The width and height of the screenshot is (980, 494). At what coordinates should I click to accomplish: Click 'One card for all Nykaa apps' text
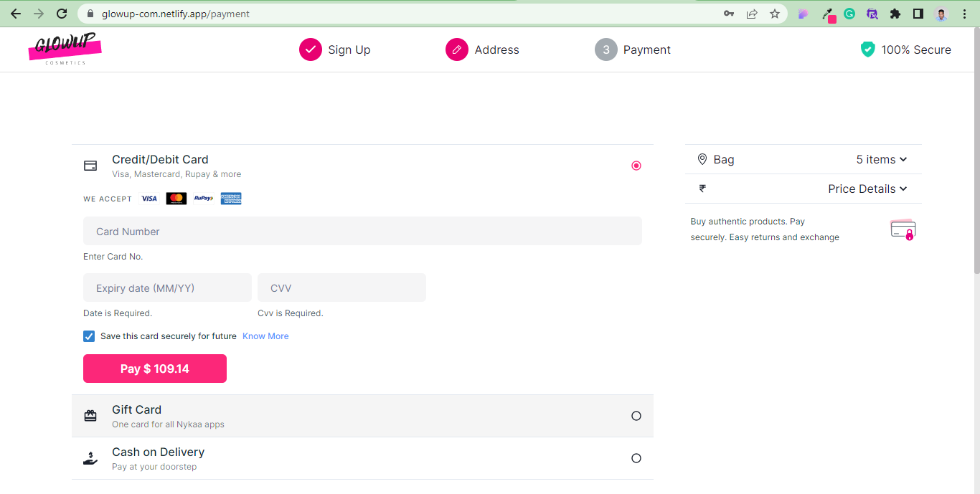pos(168,424)
